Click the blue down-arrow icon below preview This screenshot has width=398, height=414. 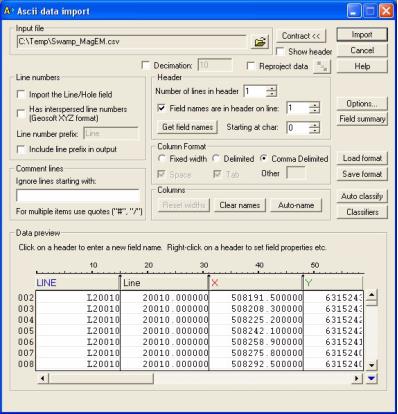click(x=371, y=378)
